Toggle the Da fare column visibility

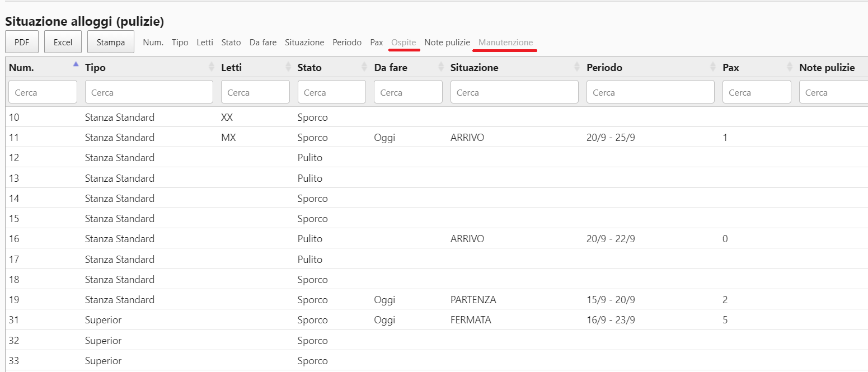click(263, 43)
